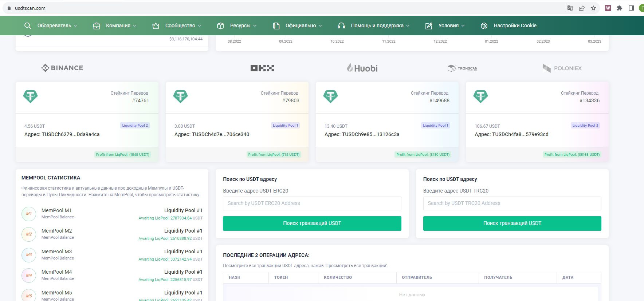Click Liquidity Pool 3 badge on card #134336
Viewport: 644px width, 301px height.
click(585, 126)
